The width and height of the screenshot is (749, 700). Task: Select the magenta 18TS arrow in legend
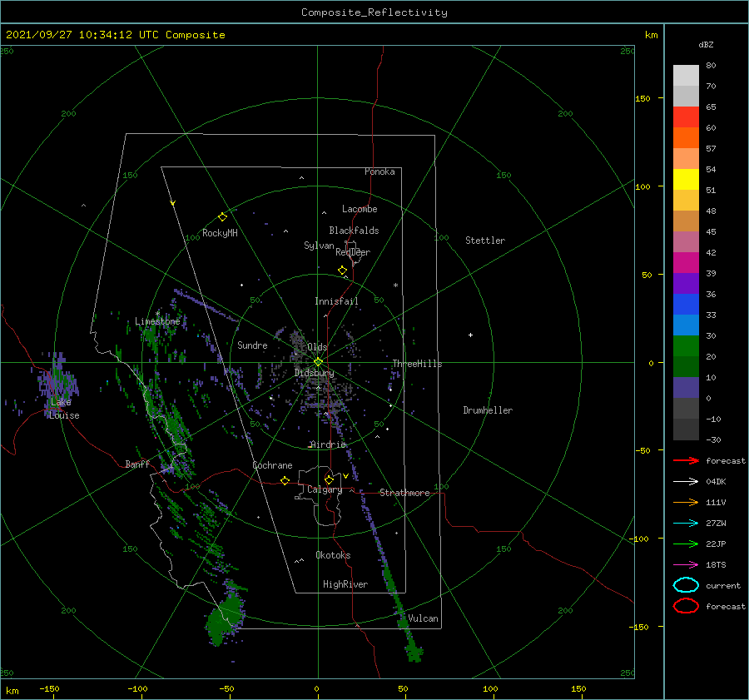(x=686, y=565)
